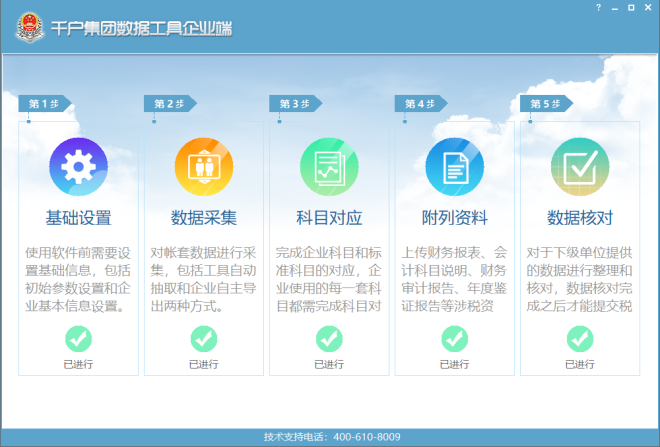Click the green check status under 基础设置

(x=78, y=339)
